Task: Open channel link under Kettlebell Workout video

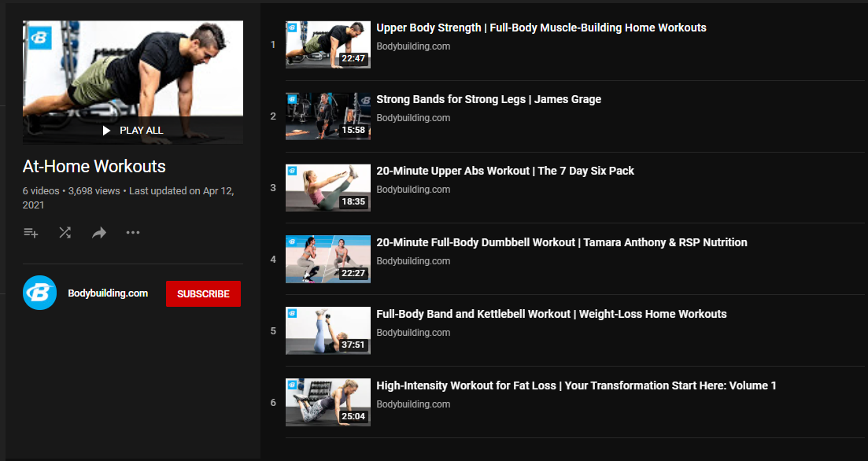Action: click(x=413, y=333)
